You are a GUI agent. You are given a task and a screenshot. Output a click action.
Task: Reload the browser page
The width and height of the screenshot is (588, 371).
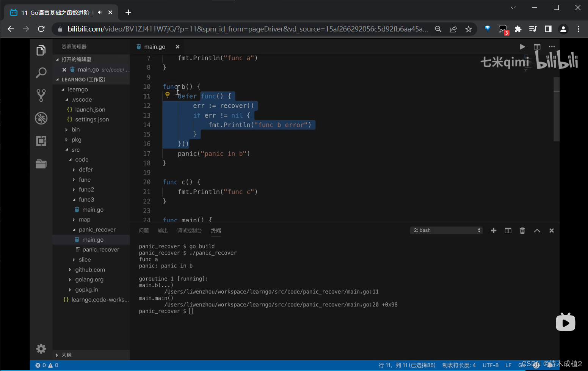point(41,29)
